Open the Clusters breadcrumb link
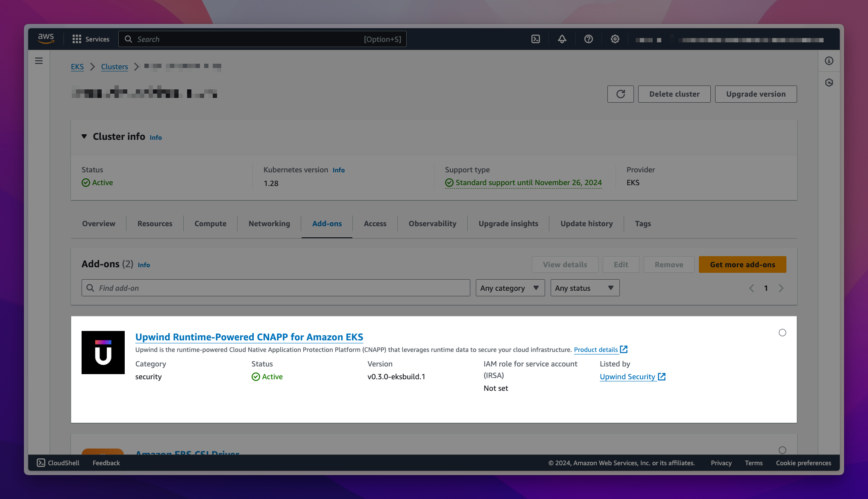The width and height of the screenshot is (868, 499). (x=114, y=67)
